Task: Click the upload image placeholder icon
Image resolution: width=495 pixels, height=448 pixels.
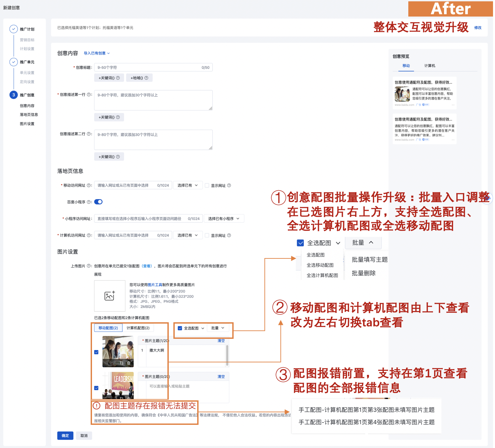Action: (x=110, y=296)
